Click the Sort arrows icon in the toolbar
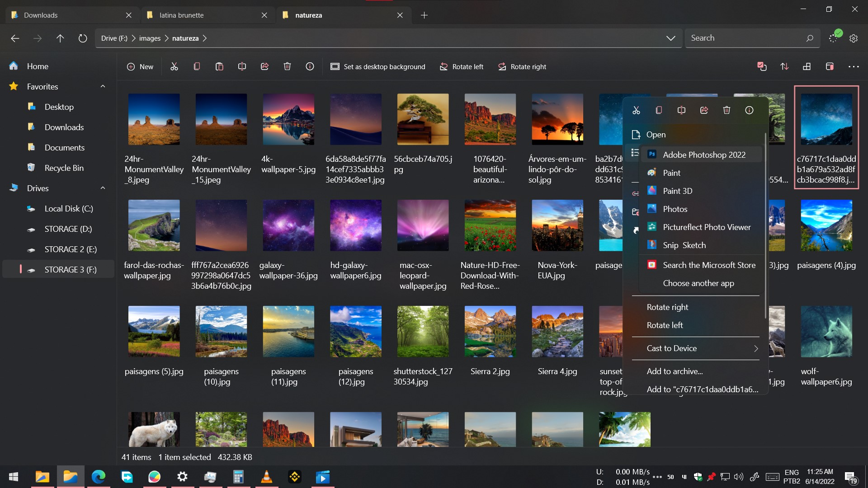Image resolution: width=868 pixels, height=488 pixels. tap(784, 66)
